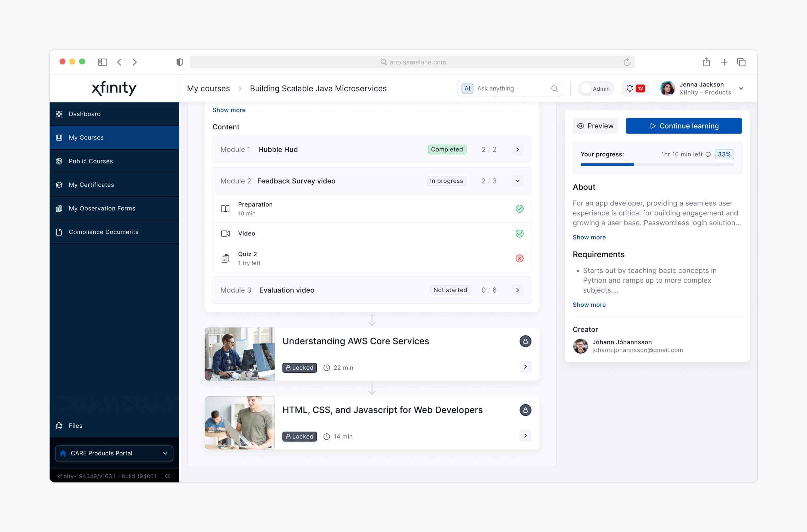This screenshot has height=532, width=807.
Task: Click the 33% progress badge
Action: coord(724,154)
